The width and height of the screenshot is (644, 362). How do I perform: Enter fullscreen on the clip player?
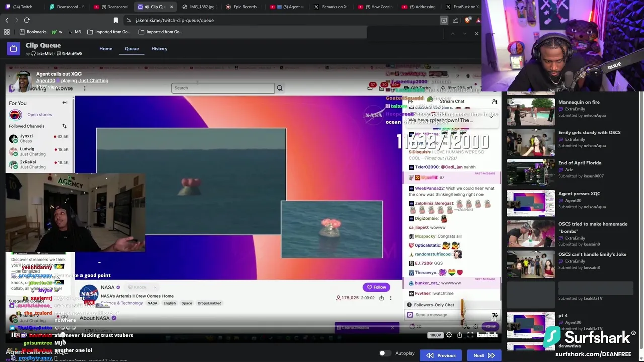(x=470, y=335)
